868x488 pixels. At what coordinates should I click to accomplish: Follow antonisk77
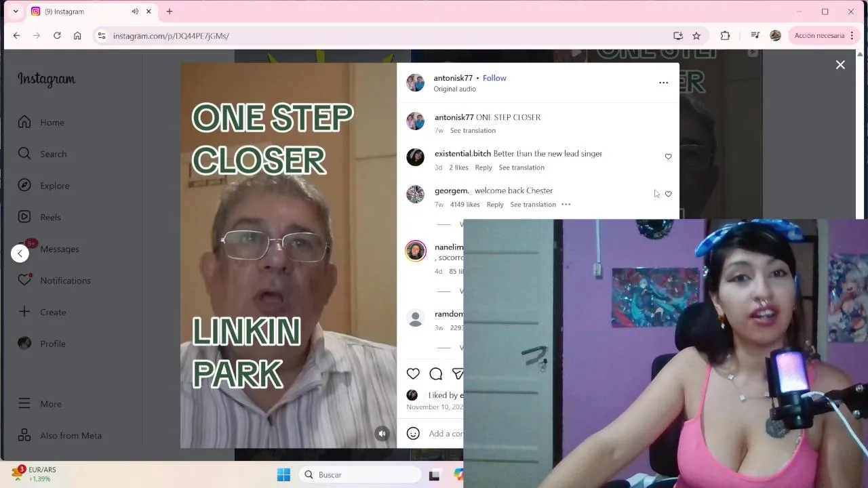[494, 78]
